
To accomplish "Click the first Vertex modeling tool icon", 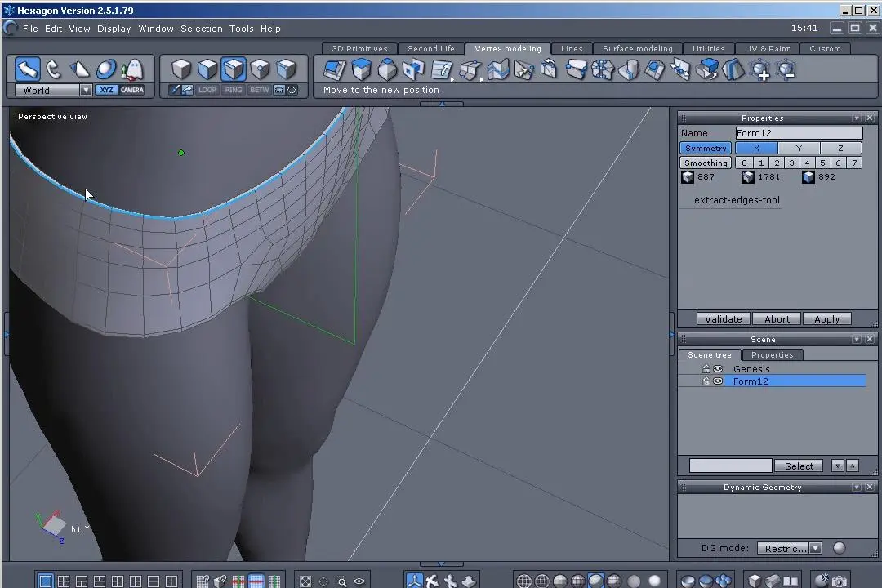I will click(x=335, y=69).
